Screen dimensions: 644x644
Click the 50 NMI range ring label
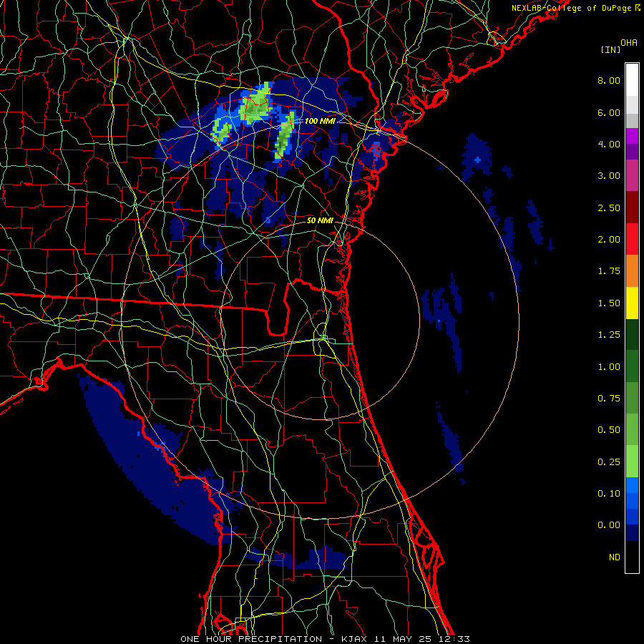click(x=320, y=220)
